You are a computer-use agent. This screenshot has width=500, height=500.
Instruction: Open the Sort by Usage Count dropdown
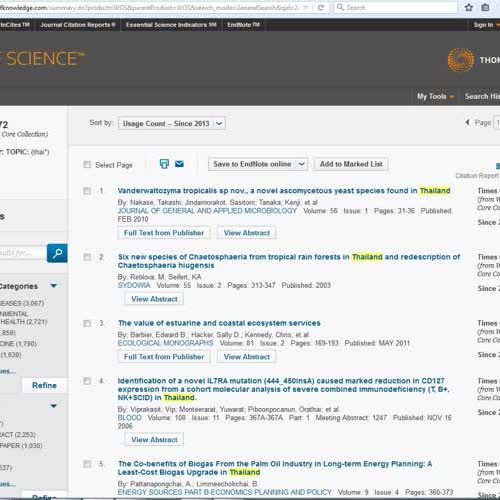172,123
